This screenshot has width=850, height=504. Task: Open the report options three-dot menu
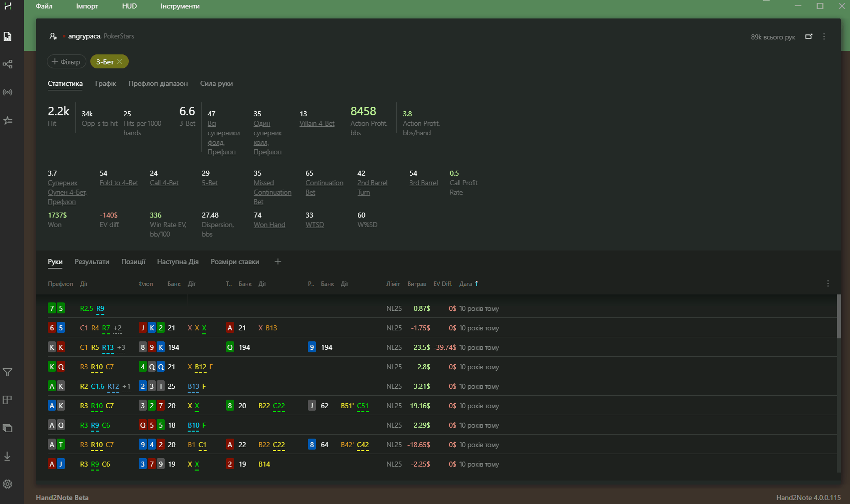824,36
